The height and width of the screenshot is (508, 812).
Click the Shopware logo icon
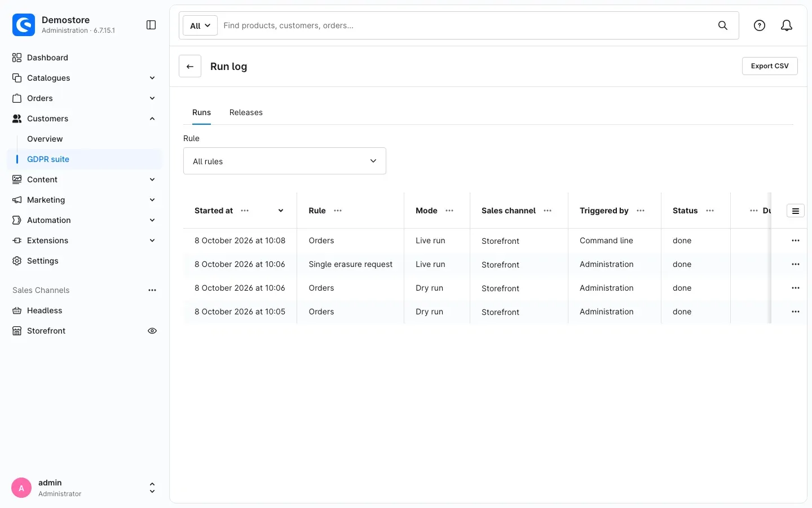pos(24,25)
